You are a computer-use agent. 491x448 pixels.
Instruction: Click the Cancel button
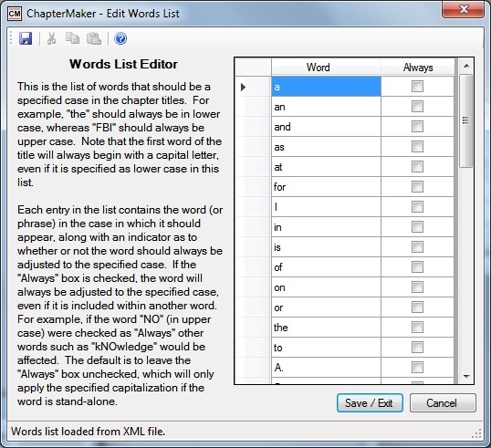click(x=443, y=403)
